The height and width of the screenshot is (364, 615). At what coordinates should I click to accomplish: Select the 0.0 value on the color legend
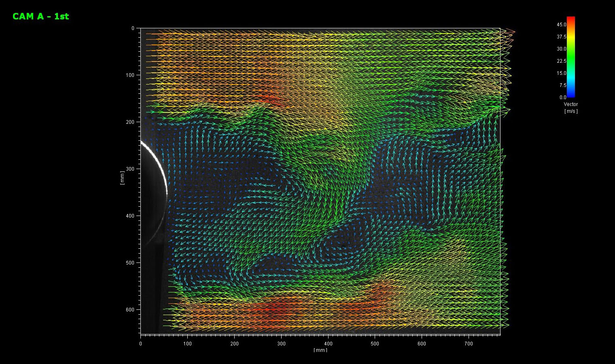click(563, 97)
